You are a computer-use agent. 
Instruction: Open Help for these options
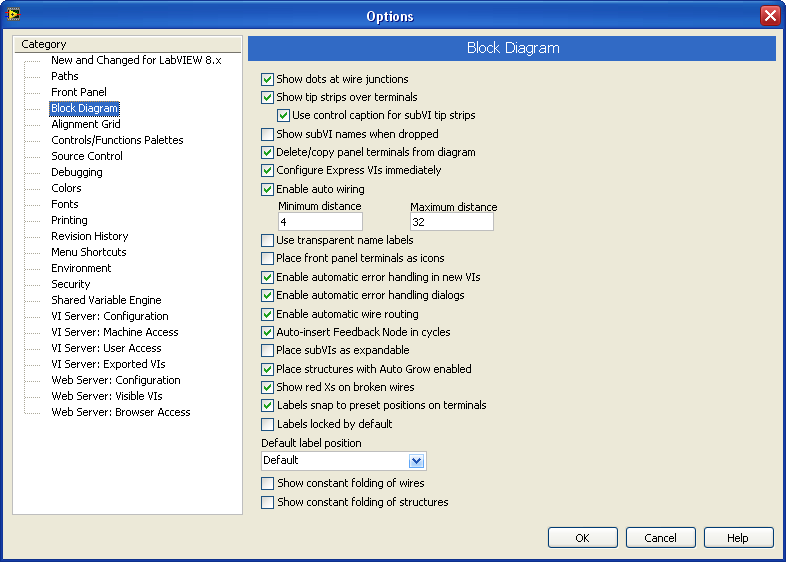point(738,538)
